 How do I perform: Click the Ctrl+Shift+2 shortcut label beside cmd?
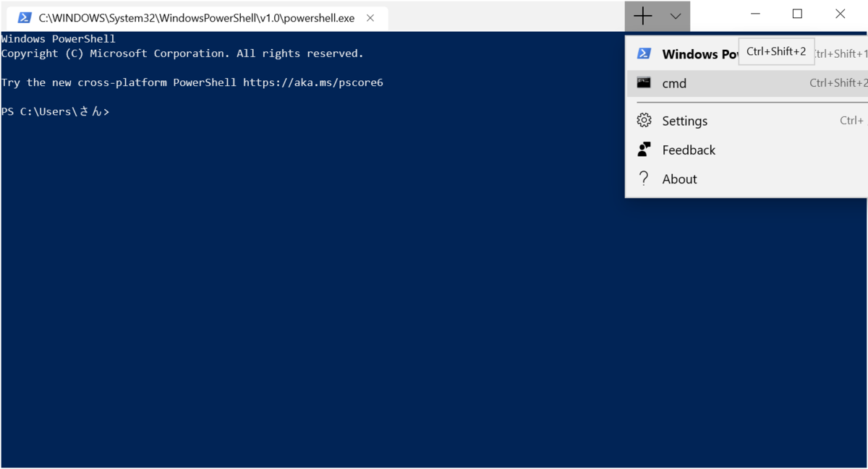coord(838,83)
